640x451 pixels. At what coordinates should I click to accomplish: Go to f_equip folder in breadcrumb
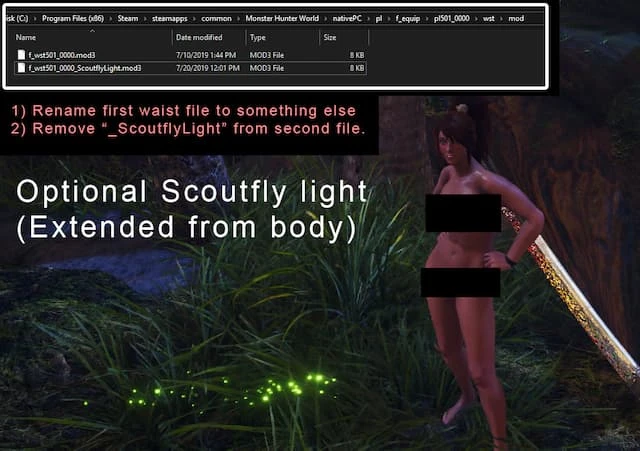point(408,19)
